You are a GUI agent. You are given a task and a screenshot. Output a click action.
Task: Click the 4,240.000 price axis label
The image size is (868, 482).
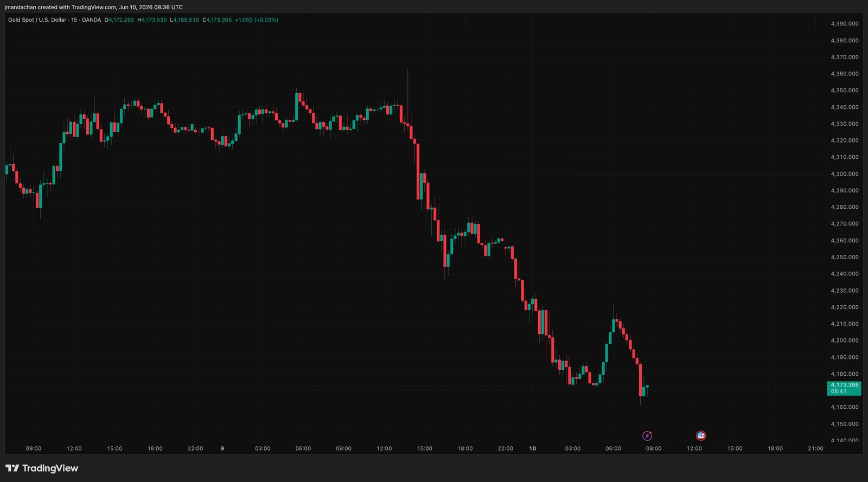[845, 274]
